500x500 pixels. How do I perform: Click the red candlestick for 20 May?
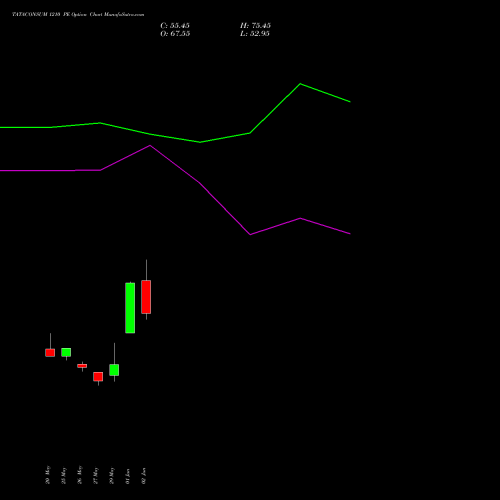50,353
